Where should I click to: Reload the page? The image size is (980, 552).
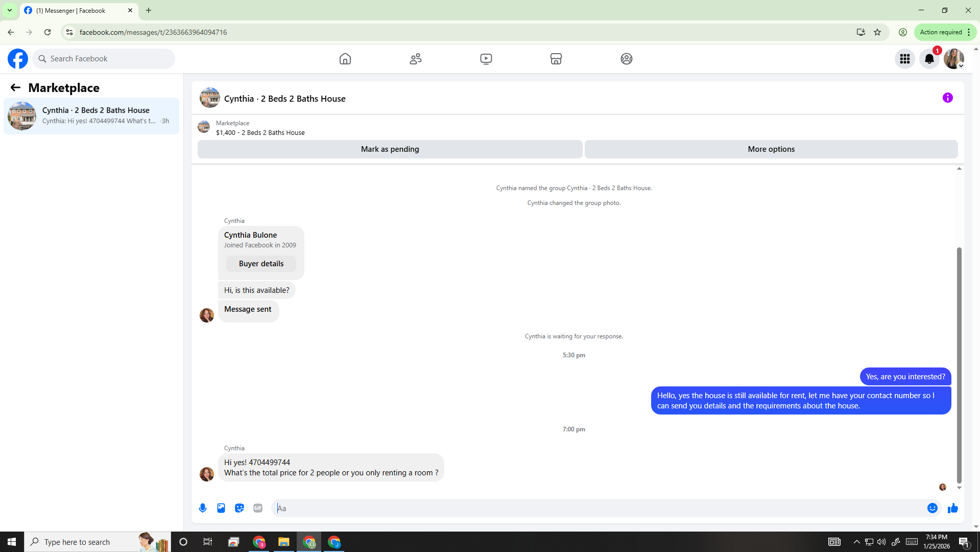[x=47, y=32]
